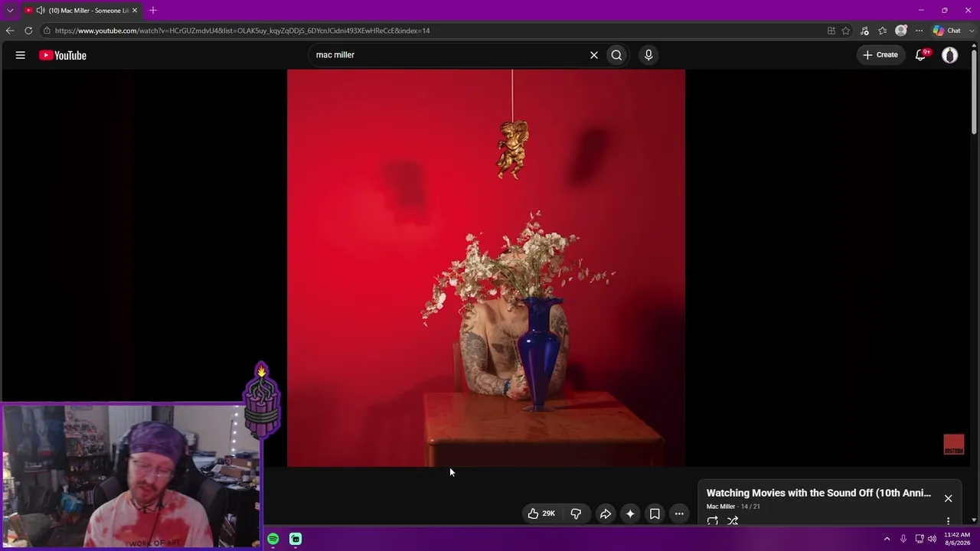The height and width of the screenshot is (551, 980).
Task: Open volume control in tray
Action: tap(932, 539)
